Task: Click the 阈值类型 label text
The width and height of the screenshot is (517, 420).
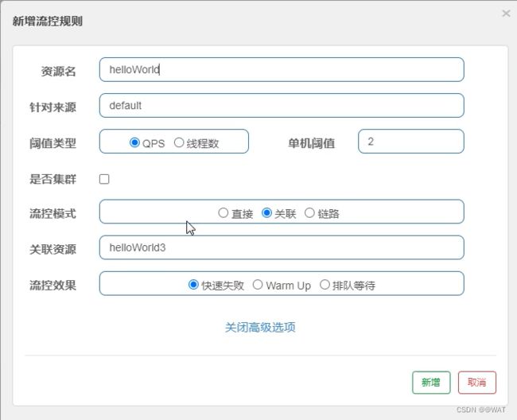Action: point(52,143)
